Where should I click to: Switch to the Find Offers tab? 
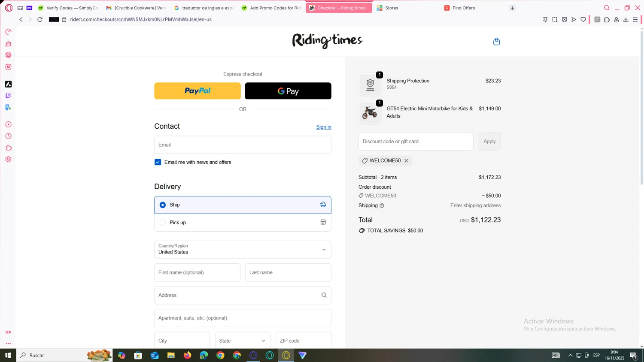(x=474, y=8)
